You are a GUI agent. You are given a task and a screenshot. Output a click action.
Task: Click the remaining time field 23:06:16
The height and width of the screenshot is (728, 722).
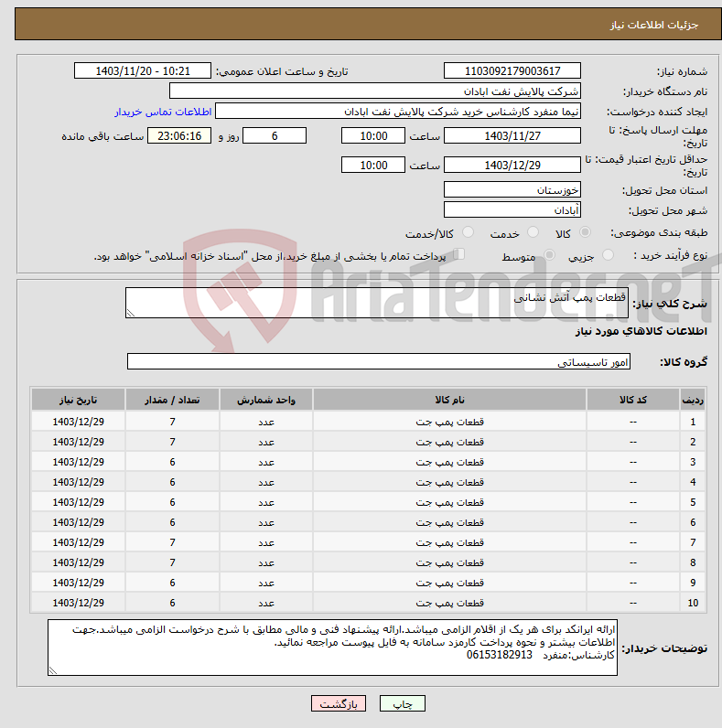179,136
